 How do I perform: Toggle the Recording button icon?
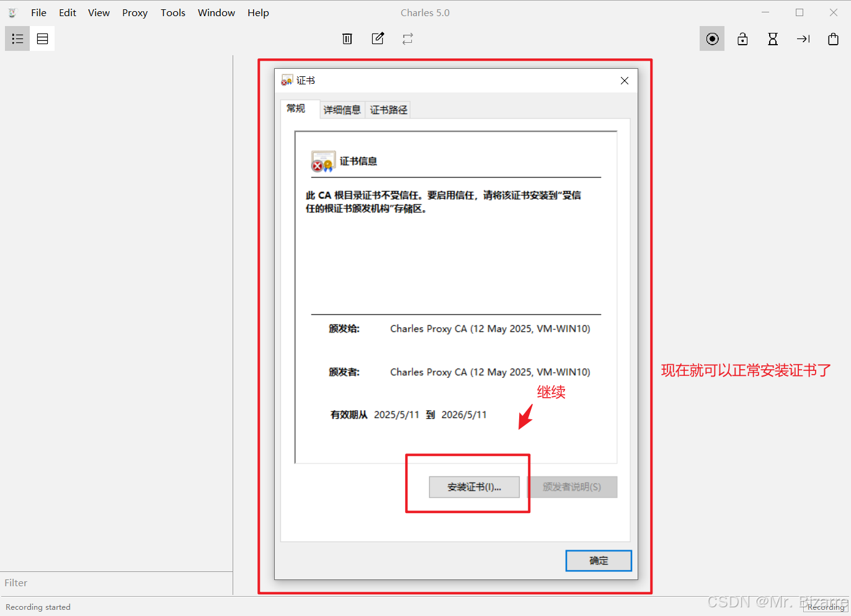tap(712, 38)
